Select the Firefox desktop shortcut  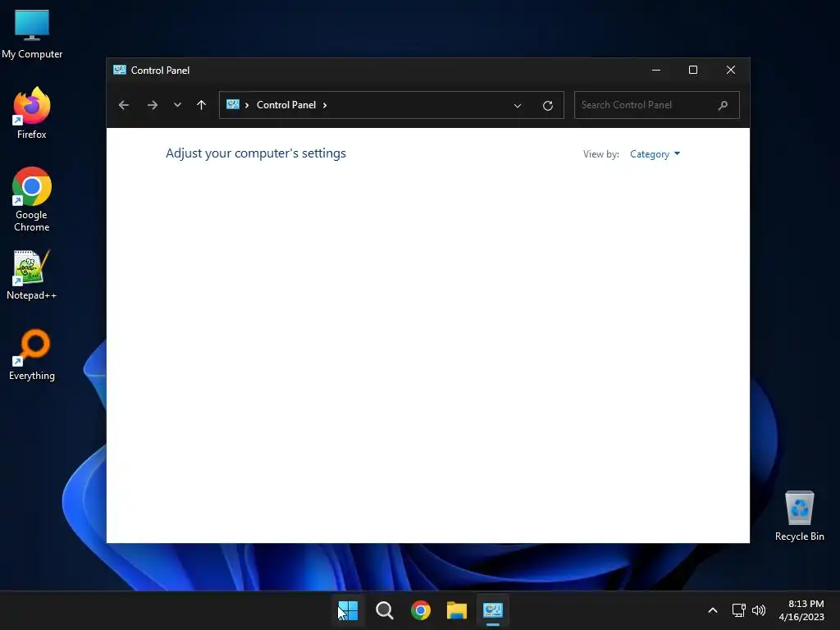click(x=32, y=113)
